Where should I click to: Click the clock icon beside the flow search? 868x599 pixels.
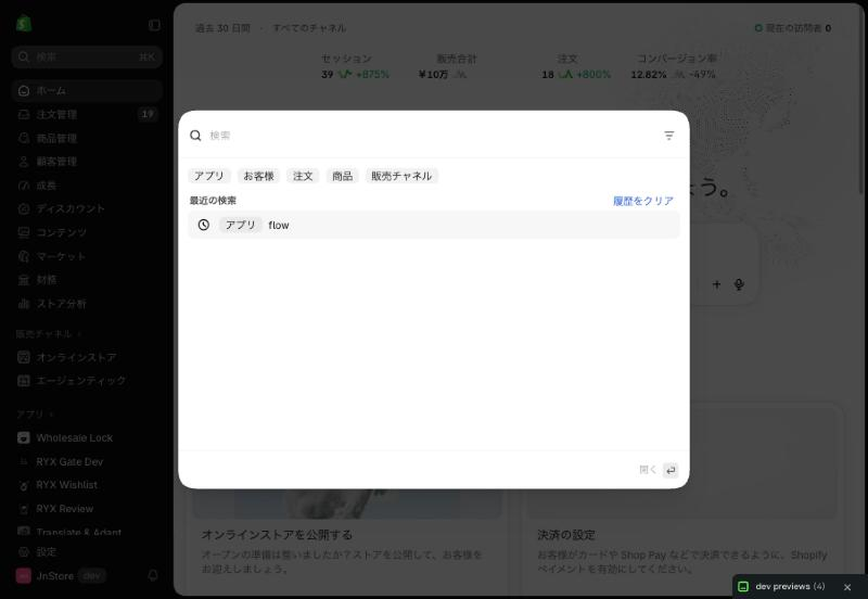point(203,225)
